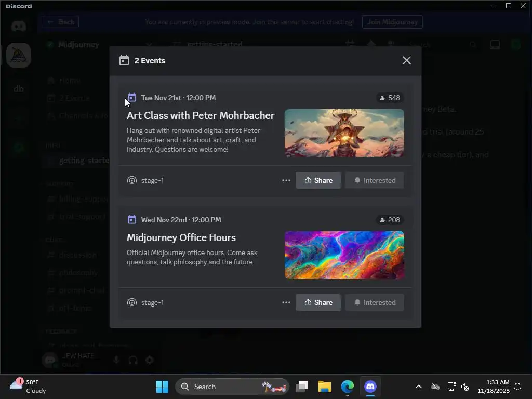Open File Explorer from taskbar
The image size is (532, 399).
(325, 387)
